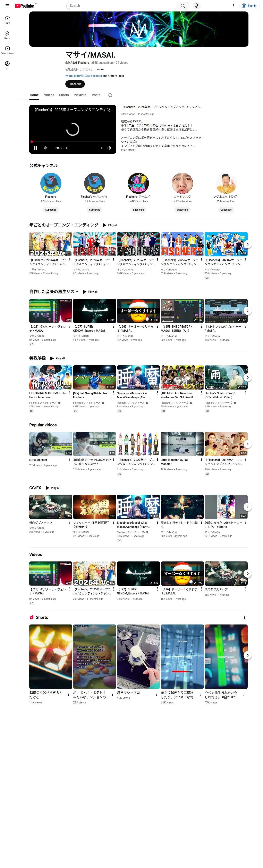Seek on the featured video progress bar

coord(72,142)
